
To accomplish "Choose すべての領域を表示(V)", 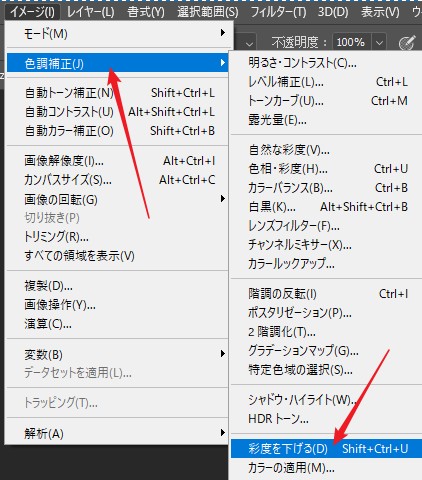I will [x=117, y=256].
